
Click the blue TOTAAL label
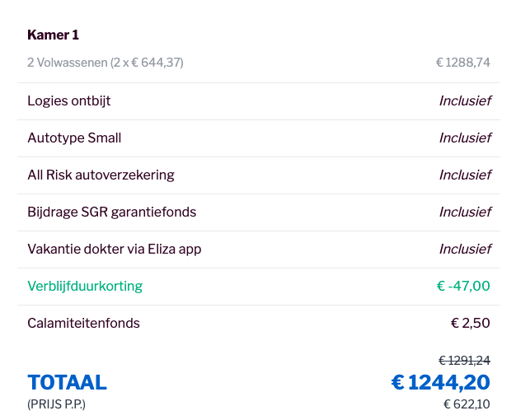click(x=67, y=382)
